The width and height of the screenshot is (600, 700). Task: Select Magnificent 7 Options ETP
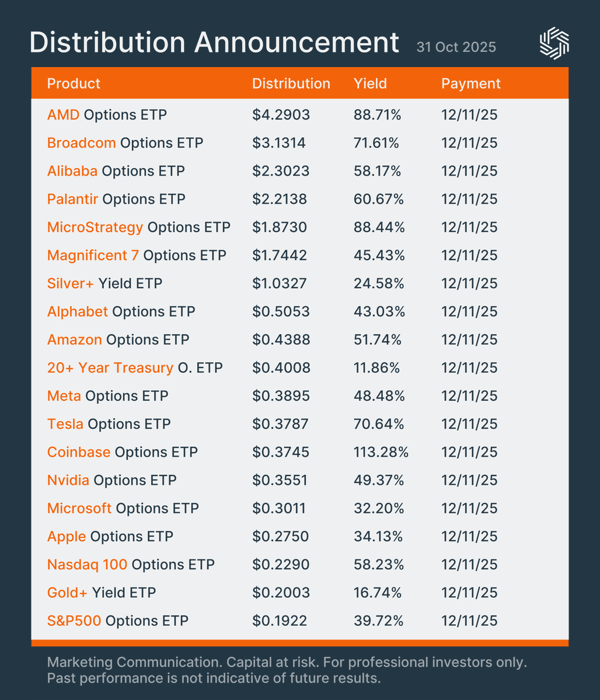(x=137, y=255)
